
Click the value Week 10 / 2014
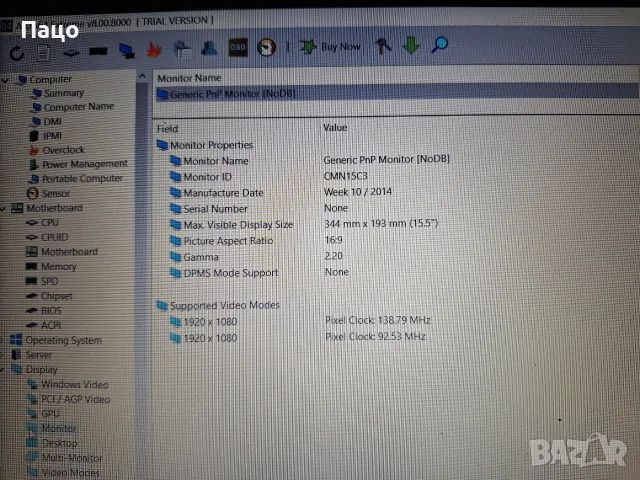[358, 192]
